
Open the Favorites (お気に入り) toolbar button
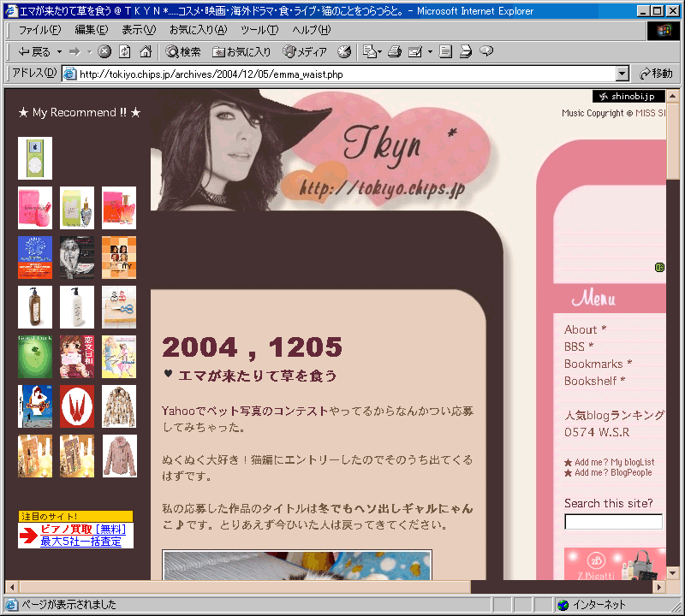[x=241, y=52]
